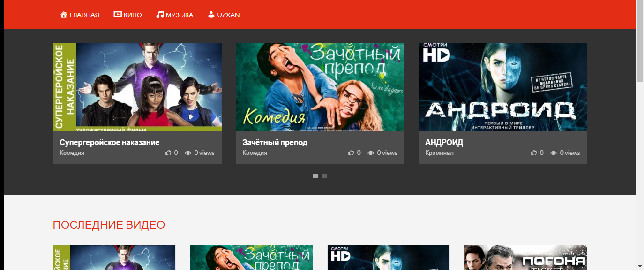Image resolution: width=644 pixels, height=270 pixels.
Task: Open the КИНО menu item
Action: coord(128,15)
